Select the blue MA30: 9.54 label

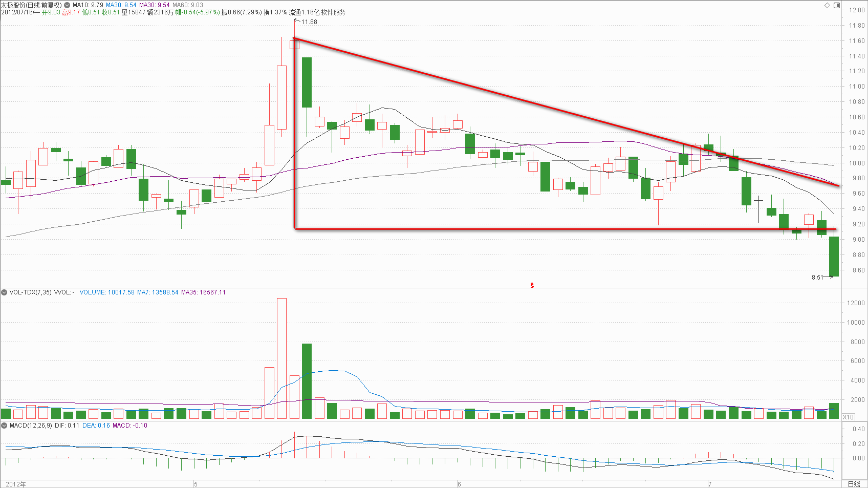coord(121,5)
